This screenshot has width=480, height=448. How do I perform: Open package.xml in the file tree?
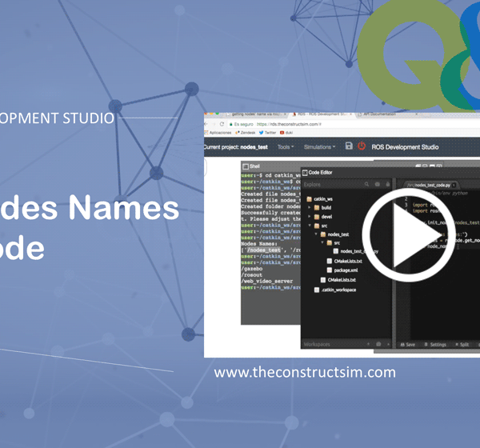tap(342, 270)
